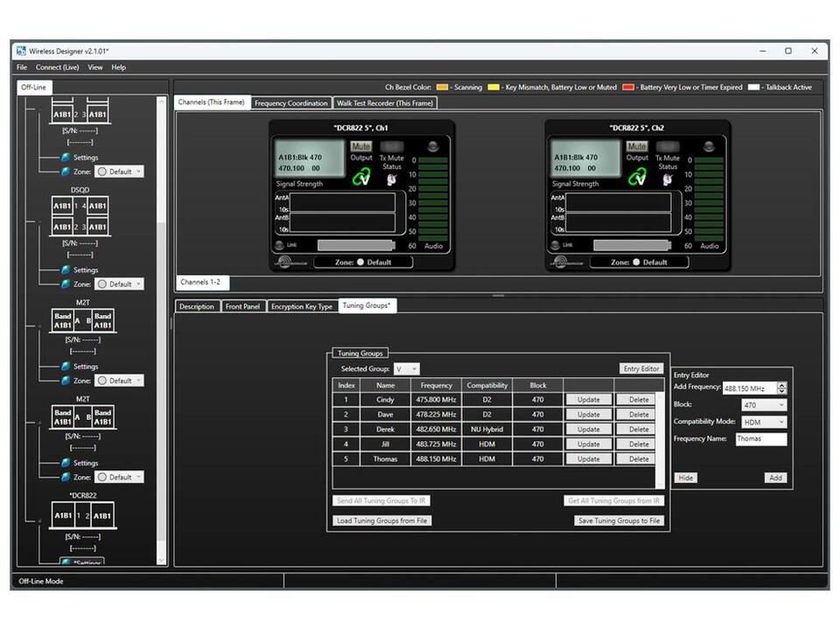
Task: Click the Link indicator on Ch1 receiver
Action: coord(279,245)
